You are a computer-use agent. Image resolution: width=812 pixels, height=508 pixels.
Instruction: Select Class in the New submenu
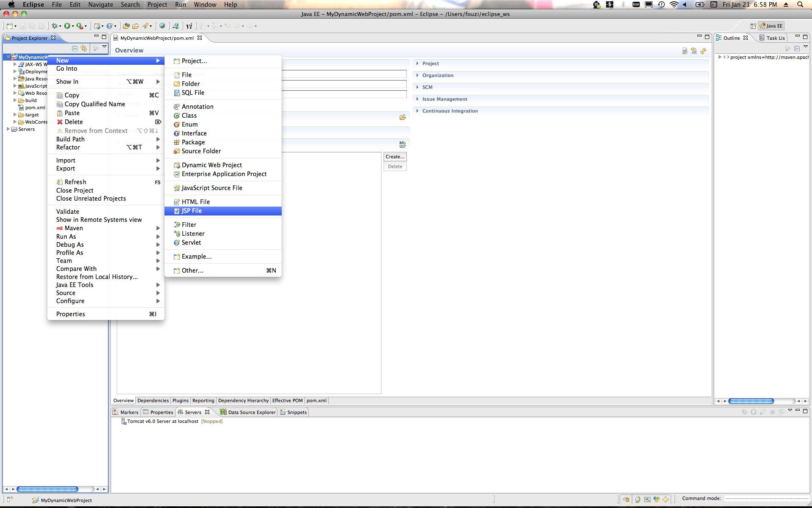223,116
